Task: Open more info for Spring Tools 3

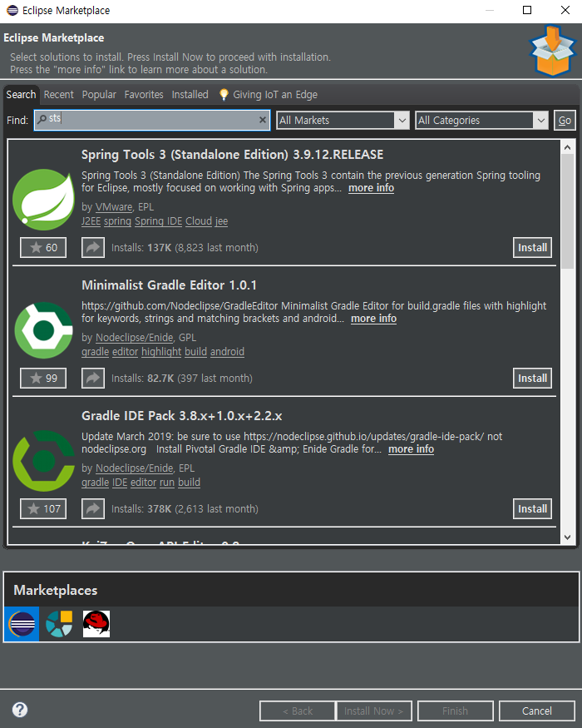Action: tap(372, 188)
